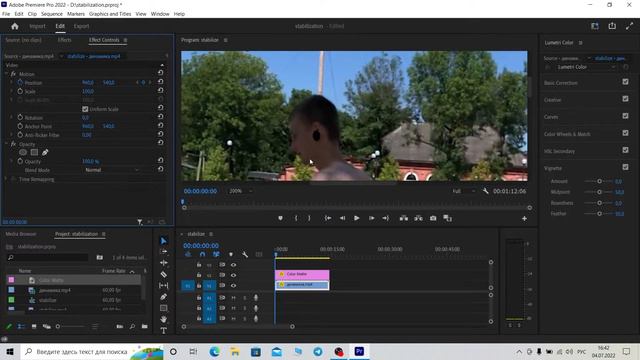Toggle Linked Selection in the timeline

[x=216, y=254]
